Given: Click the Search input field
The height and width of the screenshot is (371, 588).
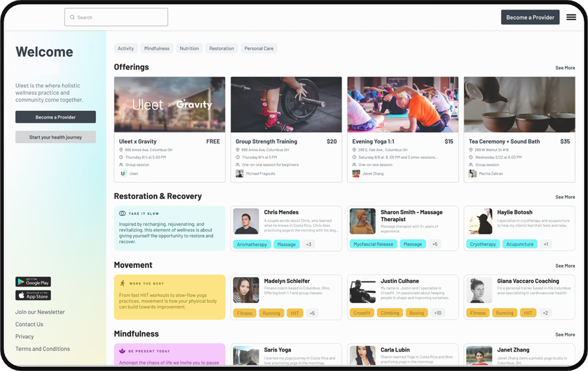Looking at the screenshot, I should click(121, 17).
